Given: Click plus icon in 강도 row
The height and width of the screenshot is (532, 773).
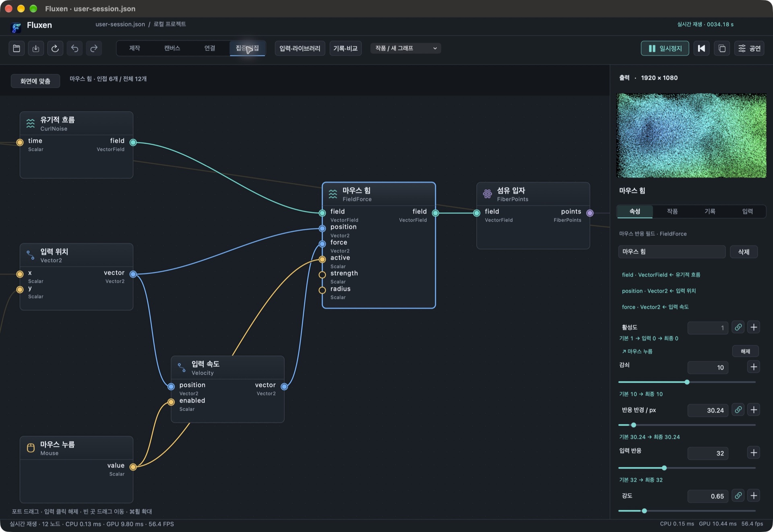Looking at the screenshot, I should [x=754, y=495].
